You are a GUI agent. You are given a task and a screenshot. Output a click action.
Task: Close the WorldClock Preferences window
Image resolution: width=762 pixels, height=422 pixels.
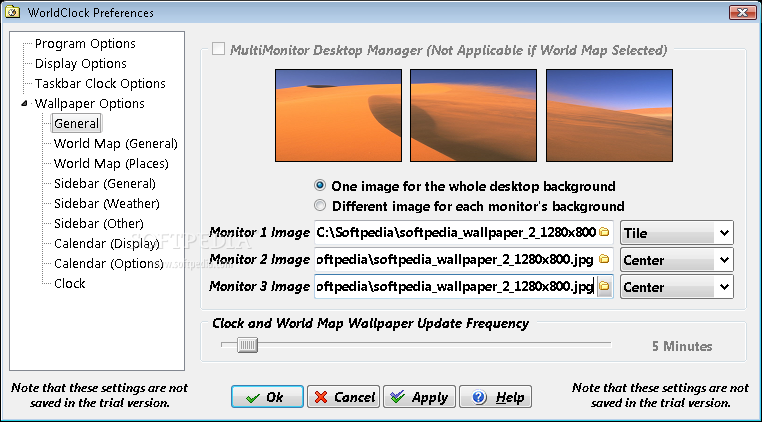coord(743,13)
